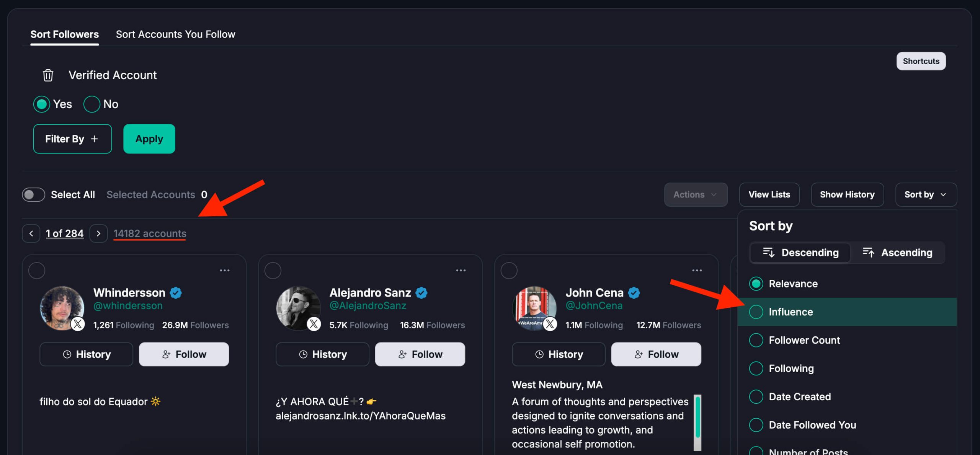Select the No radio for Verified Account
The width and height of the screenshot is (980, 455).
[92, 104]
